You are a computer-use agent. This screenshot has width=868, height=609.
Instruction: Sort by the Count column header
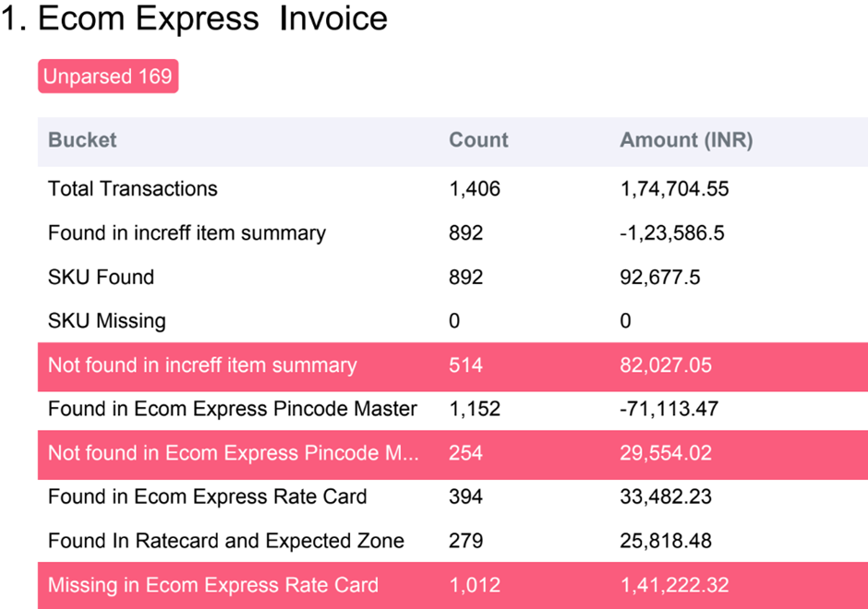478,140
